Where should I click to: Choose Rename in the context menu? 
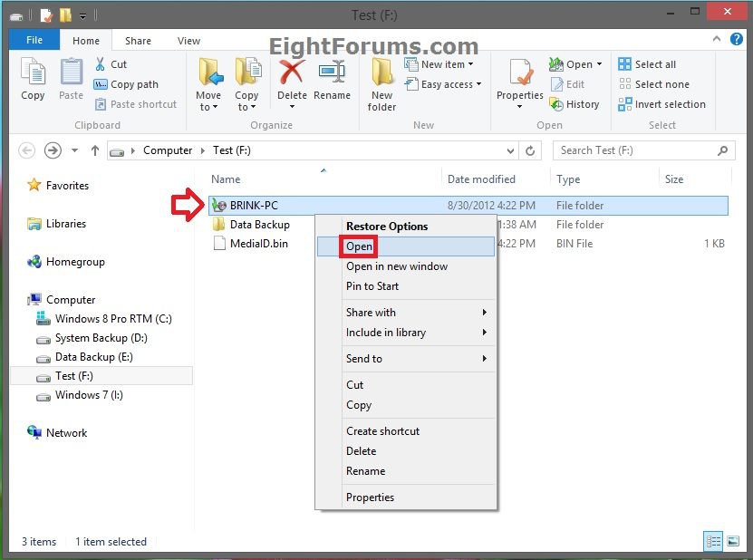(x=406, y=471)
